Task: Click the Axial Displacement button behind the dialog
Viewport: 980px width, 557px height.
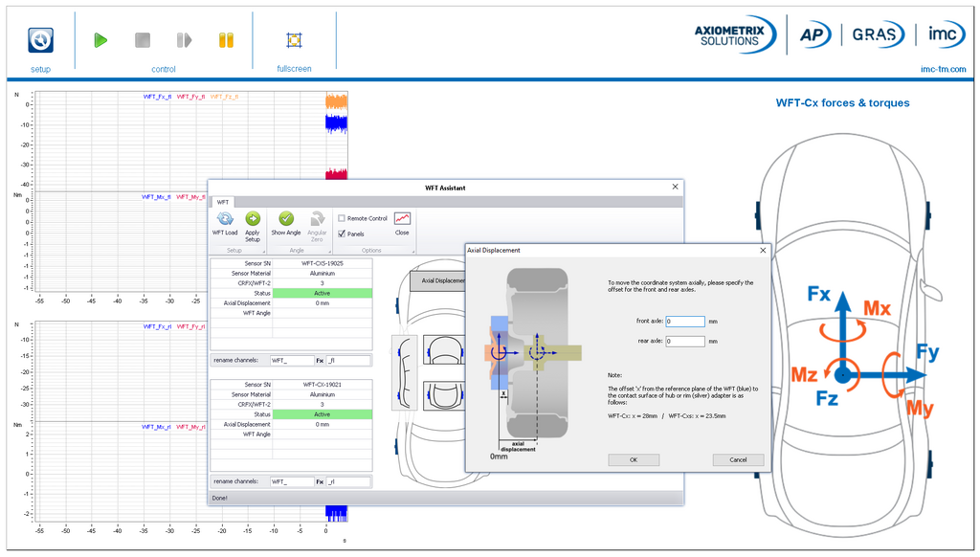Action: coord(438,280)
